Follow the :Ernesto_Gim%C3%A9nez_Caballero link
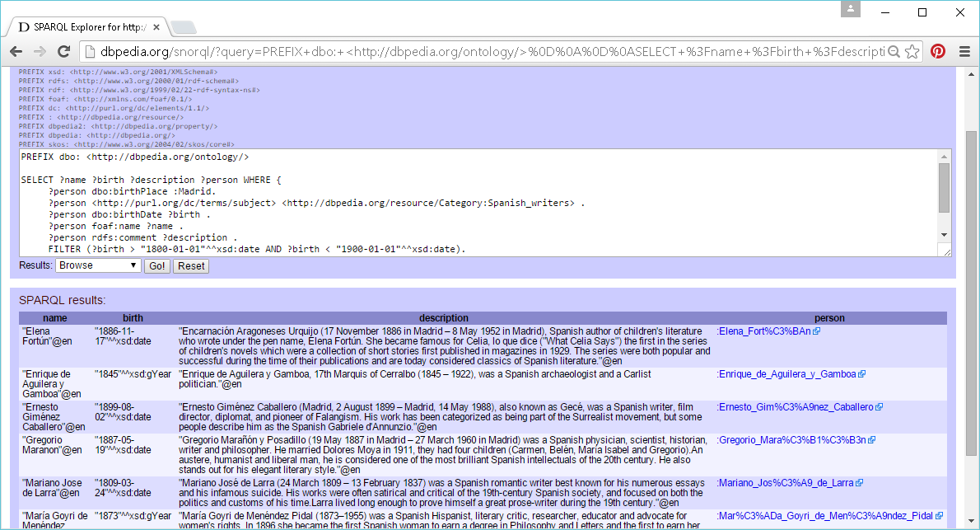Screen dimensions: 980x530 (795, 406)
